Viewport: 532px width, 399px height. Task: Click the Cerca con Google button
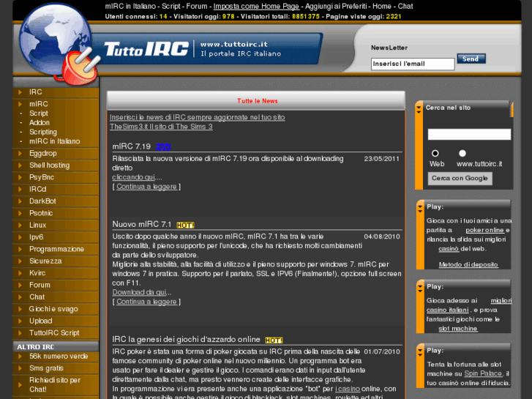pyautogui.click(x=460, y=179)
